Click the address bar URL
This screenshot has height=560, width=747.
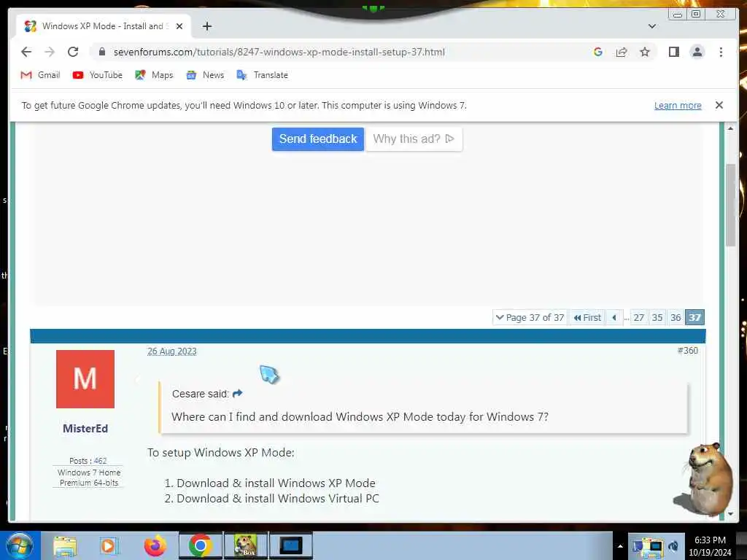coord(279,52)
